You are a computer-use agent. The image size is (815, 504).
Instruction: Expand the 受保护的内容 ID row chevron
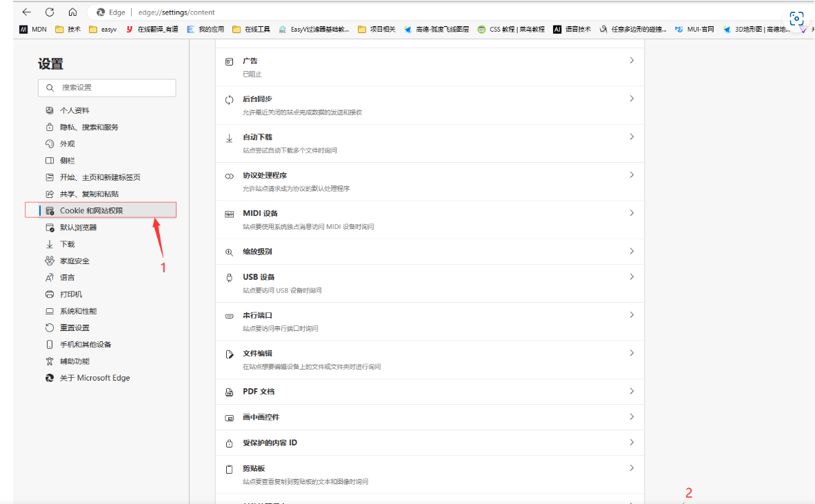pyautogui.click(x=632, y=443)
